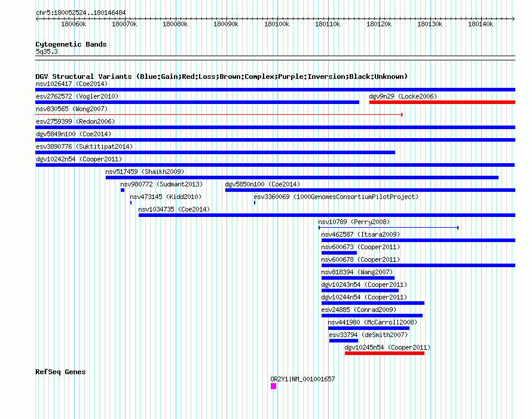This screenshot has height=419, width=532.
Task: Open the nsv830565 (Wong2007) variant label
Action: (72, 109)
